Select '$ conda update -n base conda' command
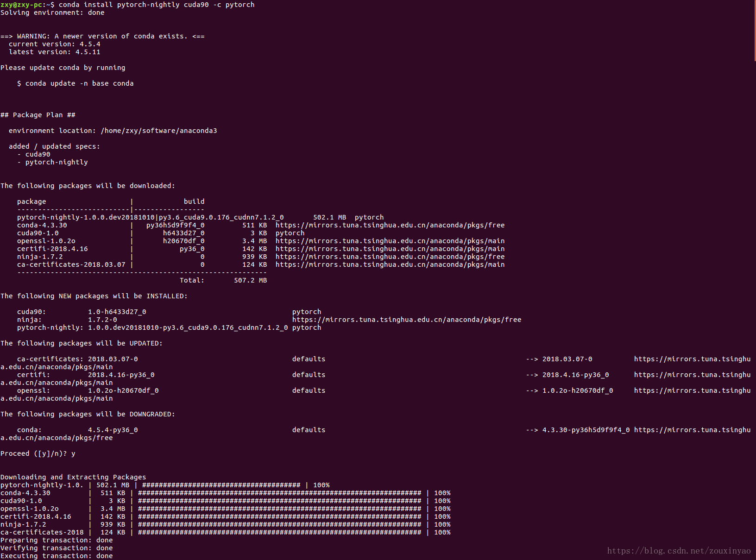 click(76, 83)
